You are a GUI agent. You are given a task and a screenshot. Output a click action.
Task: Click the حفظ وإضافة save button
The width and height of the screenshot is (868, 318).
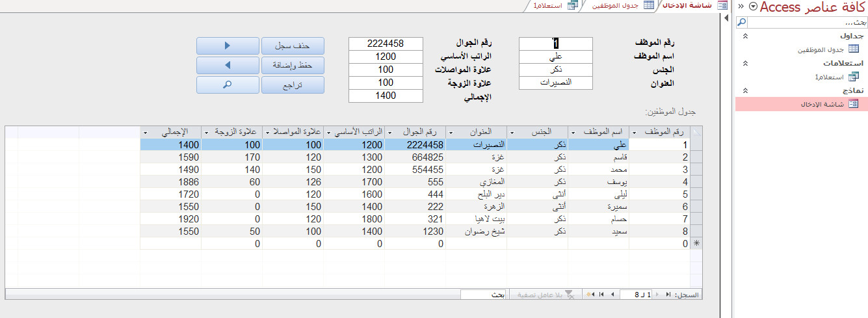[x=293, y=65]
